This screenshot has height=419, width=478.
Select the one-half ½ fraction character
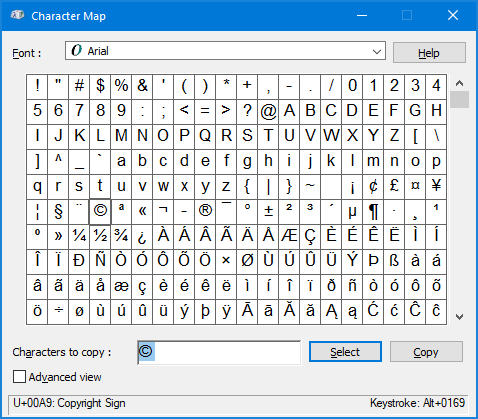tap(100, 237)
